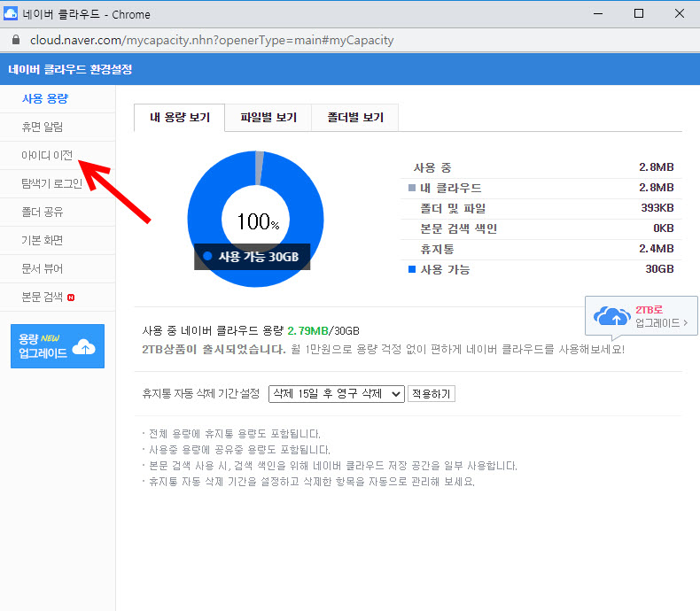Screen dimensions: 700x611
Task: Select 아이디 이전 in the sidebar
Action: 47,155
